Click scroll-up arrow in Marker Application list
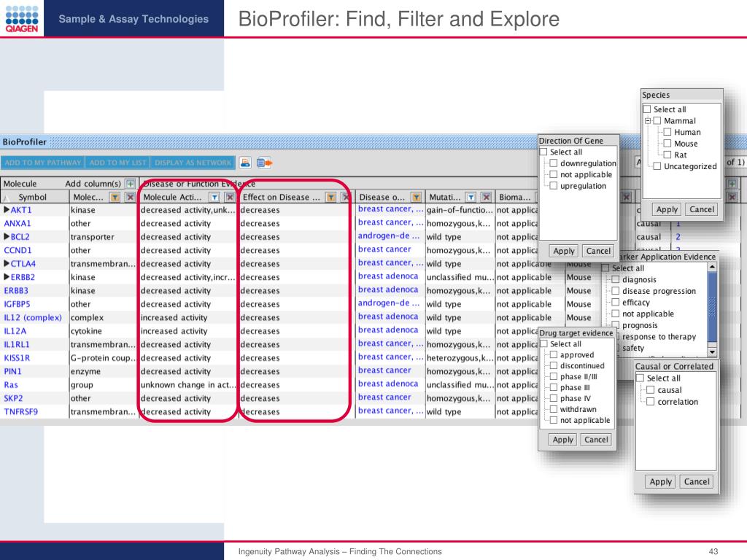This screenshot has width=747, height=560. 712,267
